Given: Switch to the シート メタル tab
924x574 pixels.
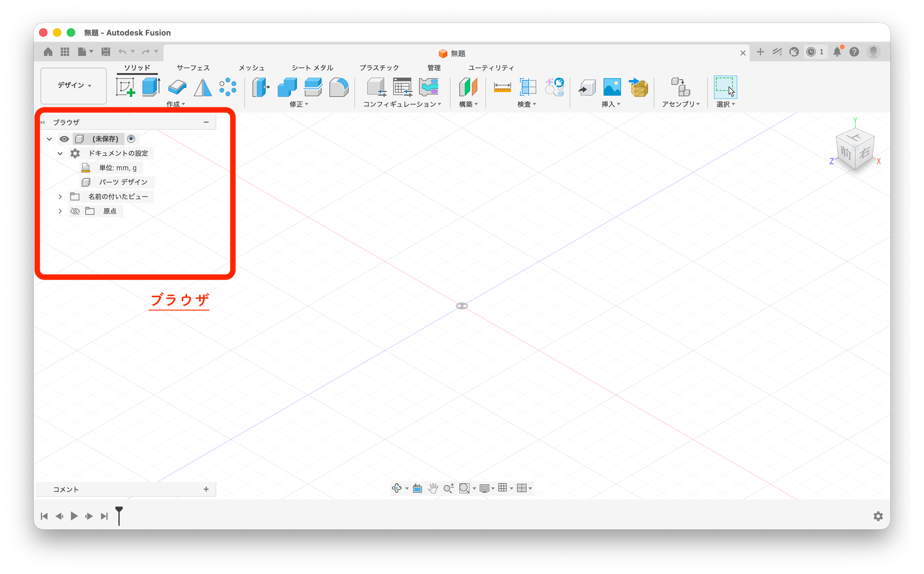Looking at the screenshot, I should pos(312,68).
